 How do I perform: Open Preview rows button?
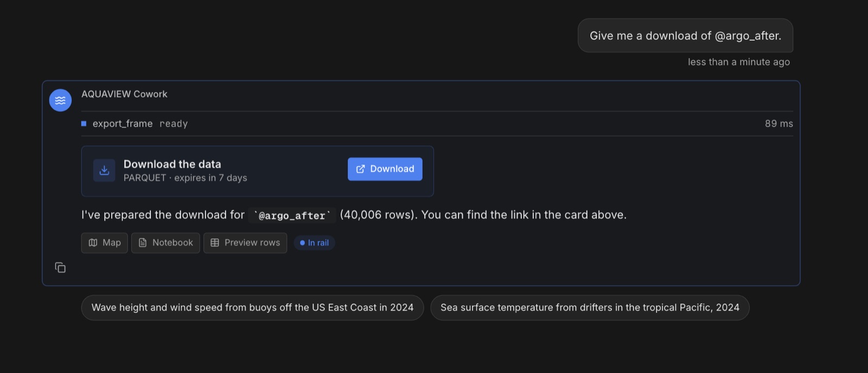point(245,243)
